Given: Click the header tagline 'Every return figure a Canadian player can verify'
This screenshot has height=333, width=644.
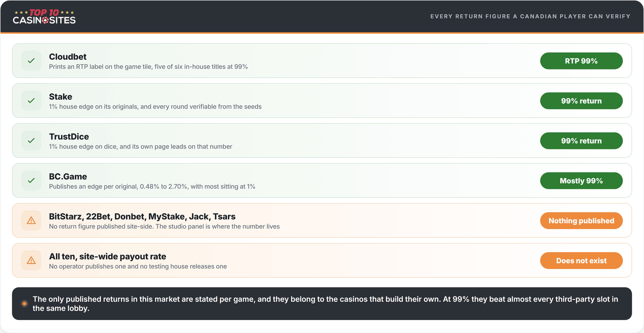Looking at the screenshot, I should (530, 16).
